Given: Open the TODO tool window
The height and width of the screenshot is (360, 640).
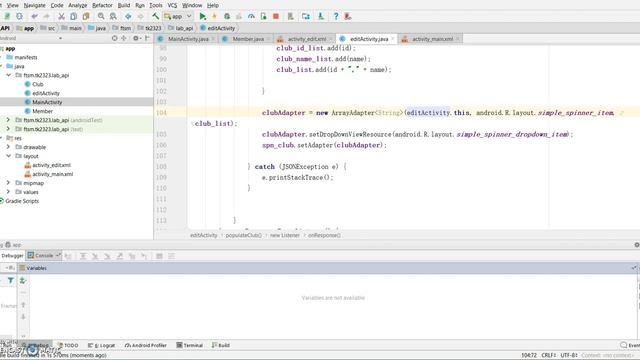Looking at the screenshot, I should point(68,345).
